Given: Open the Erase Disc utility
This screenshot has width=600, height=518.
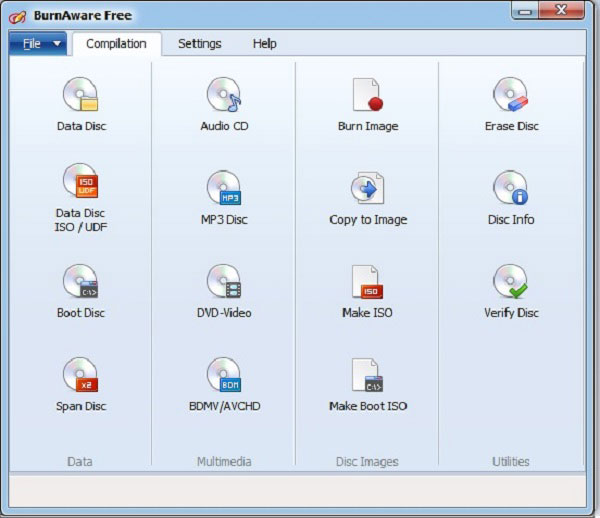Looking at the screenshot, I should click(511, 104).
